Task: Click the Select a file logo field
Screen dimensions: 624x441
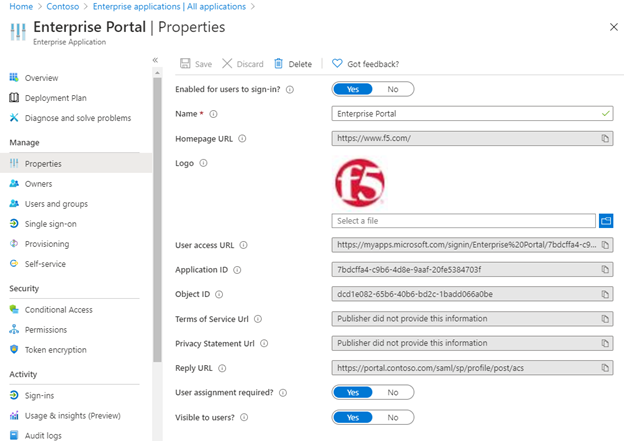Action: (x=463, y=220)
